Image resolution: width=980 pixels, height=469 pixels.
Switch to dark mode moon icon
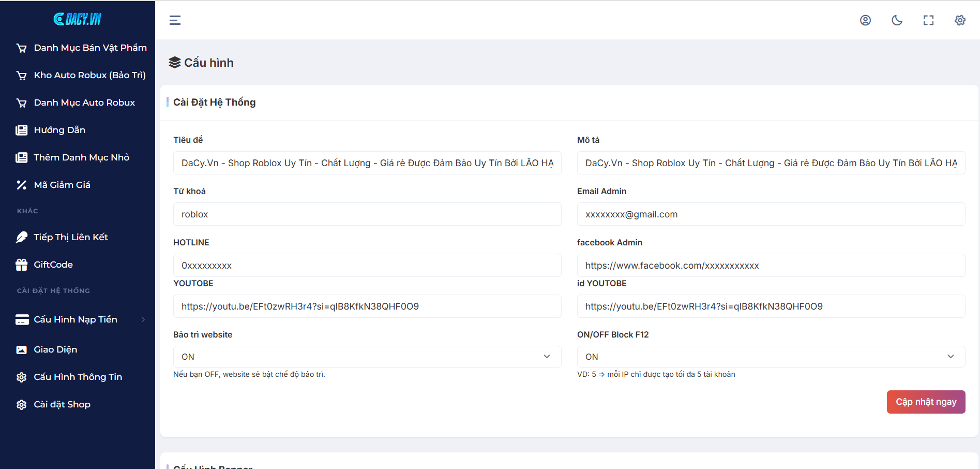click(x=897, y=20)
